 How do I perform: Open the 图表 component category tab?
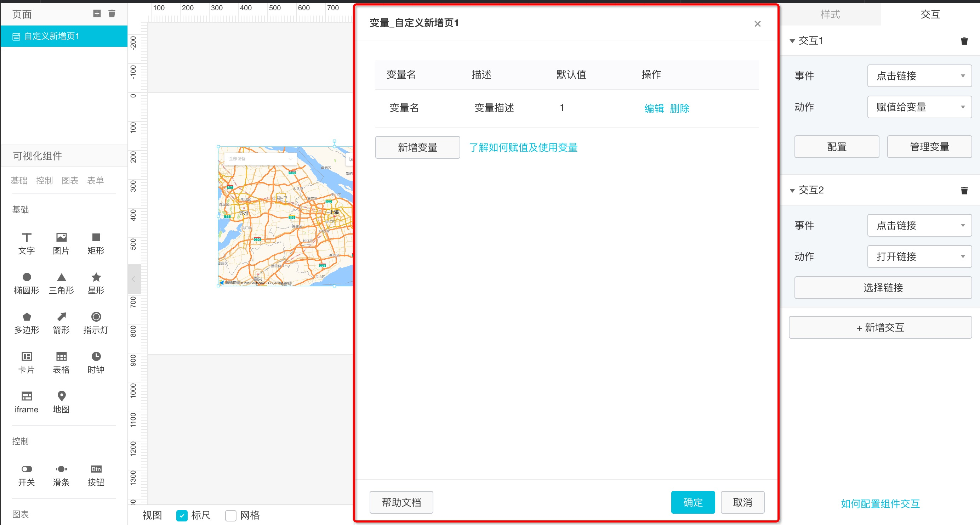(70, 180)
